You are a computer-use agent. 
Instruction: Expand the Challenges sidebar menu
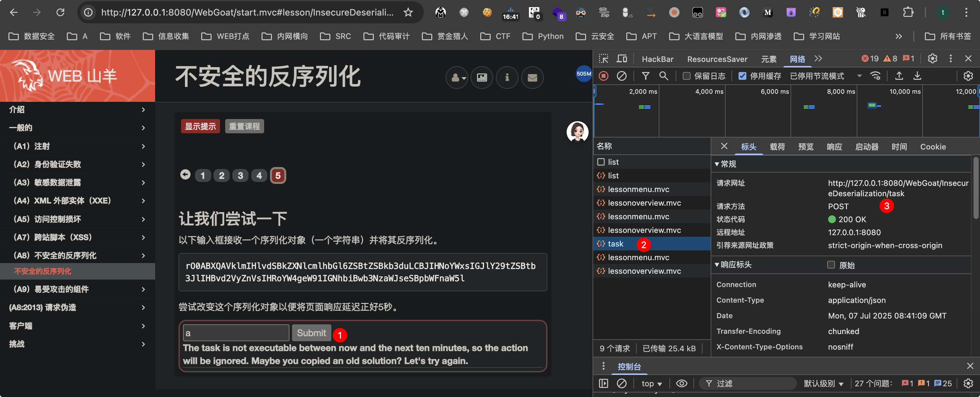tap(78, 344)
